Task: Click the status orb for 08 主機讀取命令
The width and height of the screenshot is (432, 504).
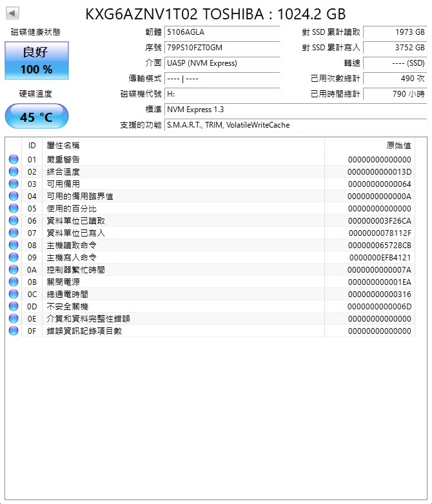Action: click(14, 245)
